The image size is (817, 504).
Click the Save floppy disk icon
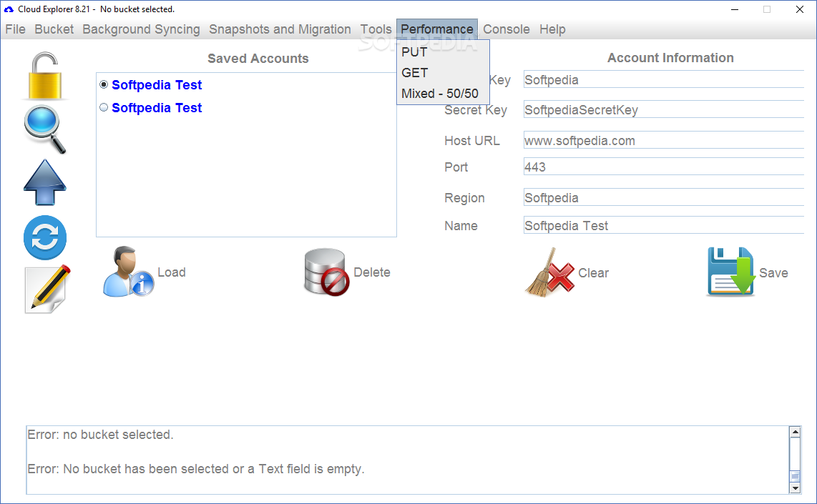pyautogui.click(x=731, y=272)
